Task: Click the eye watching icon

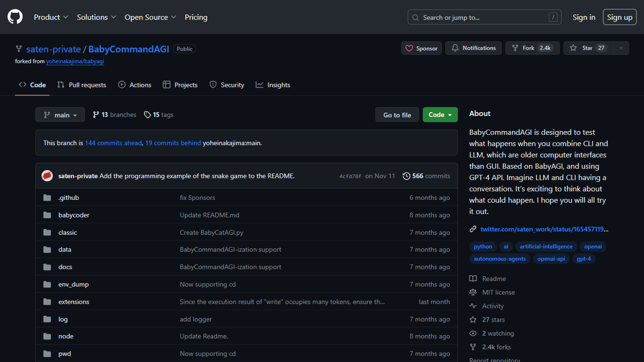Action: tap(473, 334)
